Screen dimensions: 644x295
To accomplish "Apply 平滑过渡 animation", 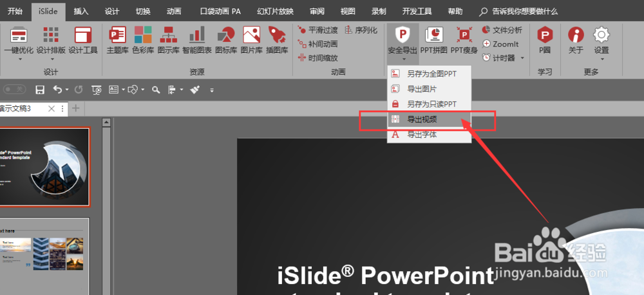I will pos(318,30).
